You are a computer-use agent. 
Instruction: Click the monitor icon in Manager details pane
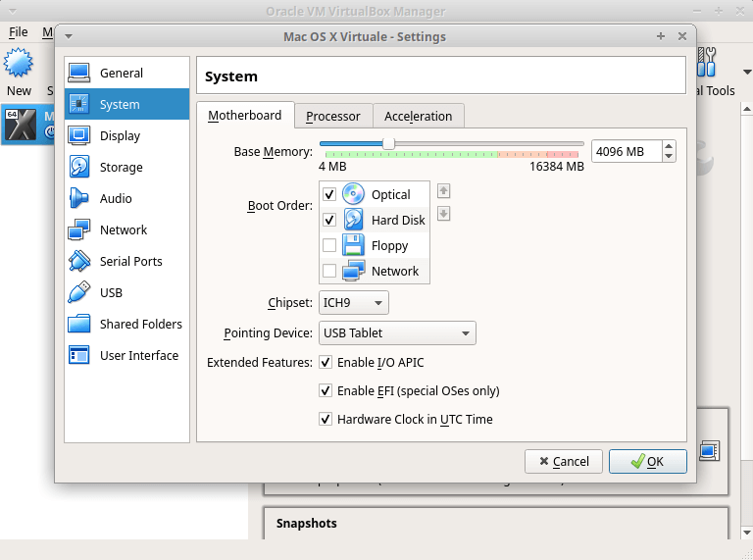(709, 450)
